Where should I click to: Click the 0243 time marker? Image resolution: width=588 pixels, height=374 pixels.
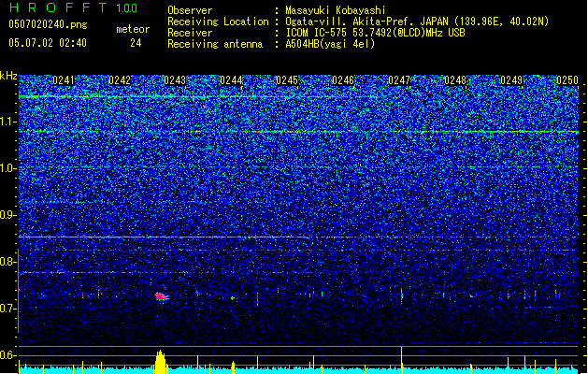point(175,80)
